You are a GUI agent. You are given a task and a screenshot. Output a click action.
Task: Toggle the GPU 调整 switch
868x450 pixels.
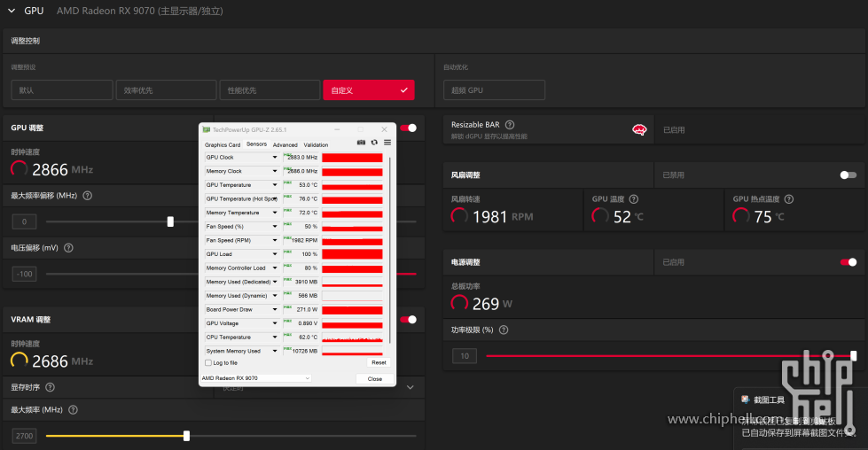(x=409, y=128)
